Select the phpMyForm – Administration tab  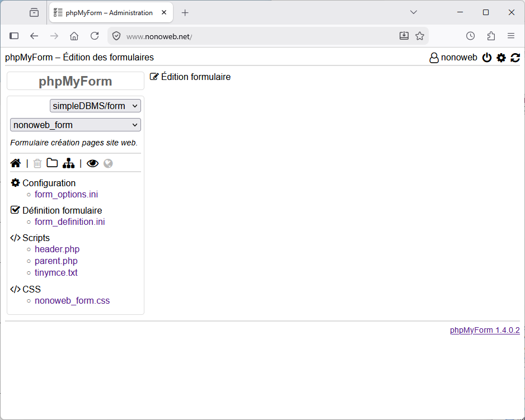(111, 13)
